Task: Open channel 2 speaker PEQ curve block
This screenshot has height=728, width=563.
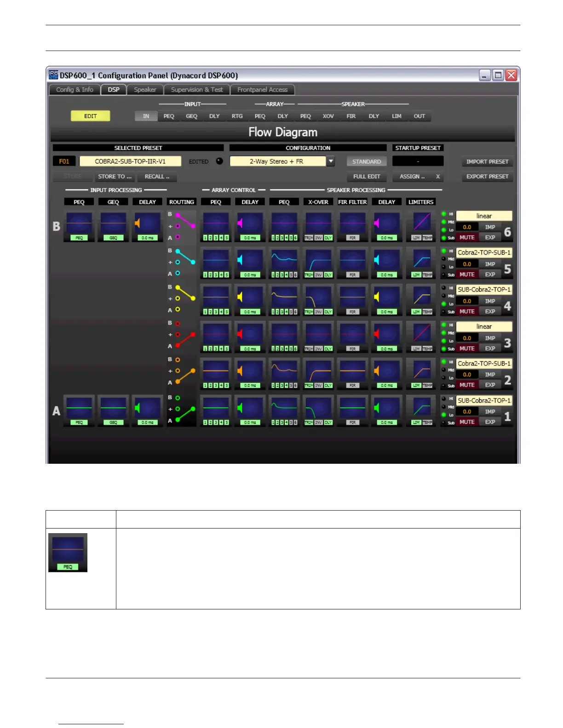Action: click(x=284, y=374)
